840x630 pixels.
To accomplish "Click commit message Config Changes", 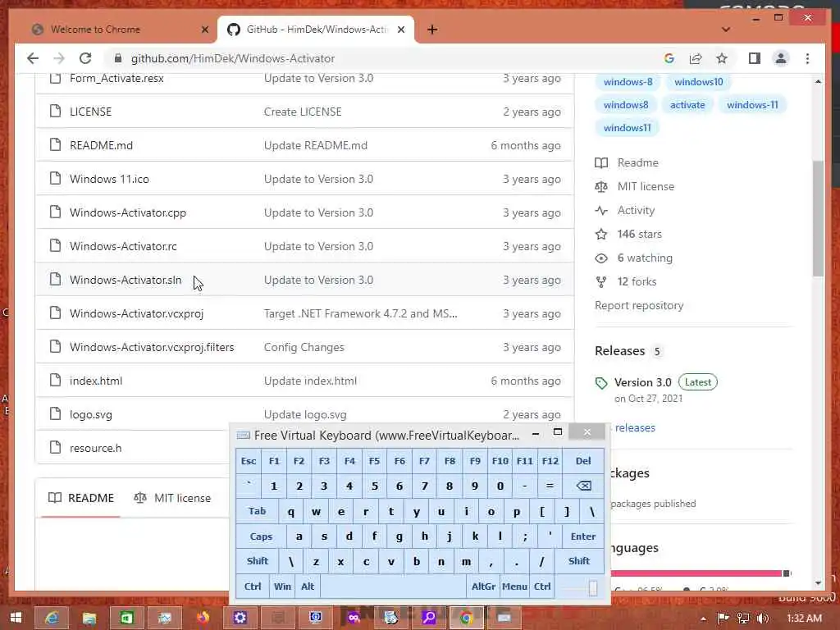I will tap(304, 347).
